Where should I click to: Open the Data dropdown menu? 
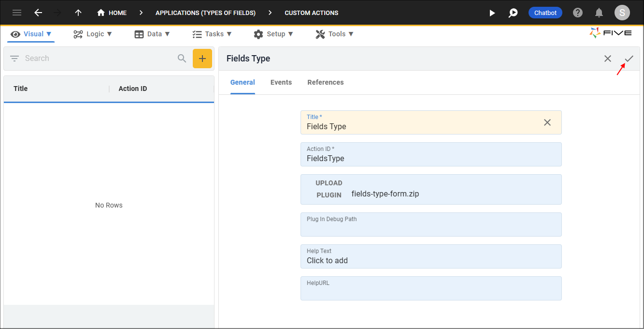[152, 34]
